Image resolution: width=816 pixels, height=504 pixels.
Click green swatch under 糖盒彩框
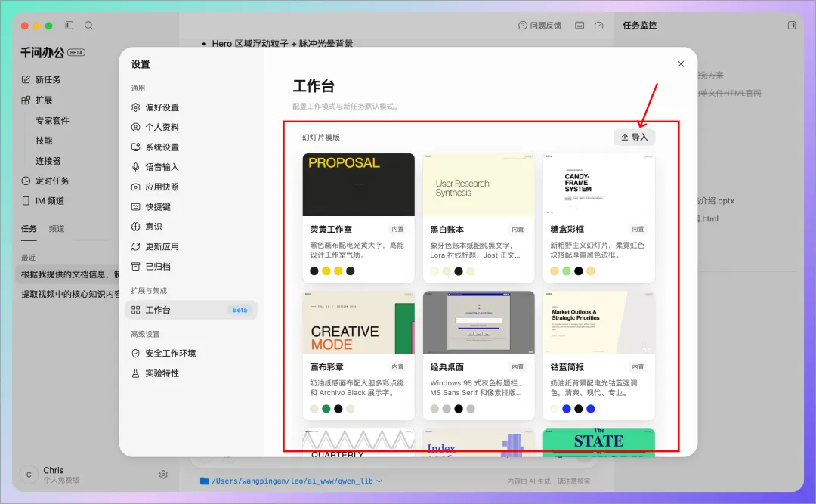pyautogui.click(x=566, y=271)
